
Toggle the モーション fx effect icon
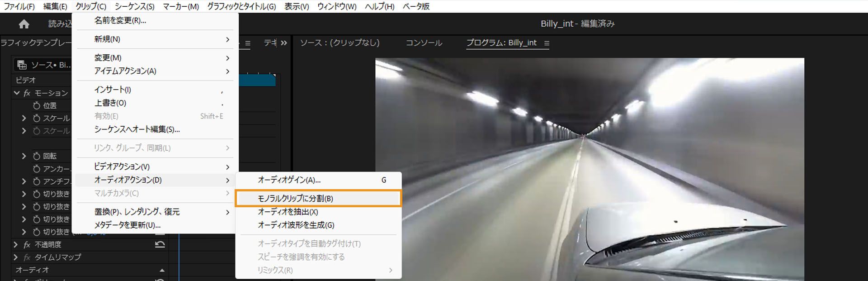27,93
